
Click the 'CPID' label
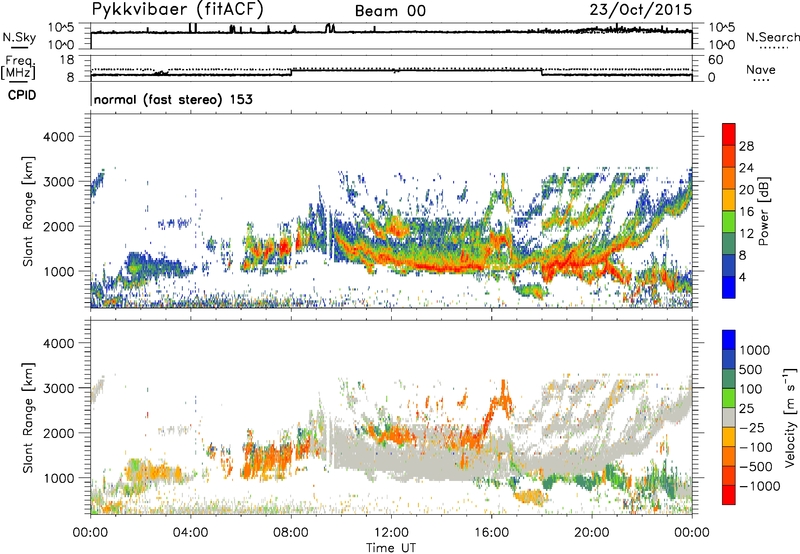22,95
